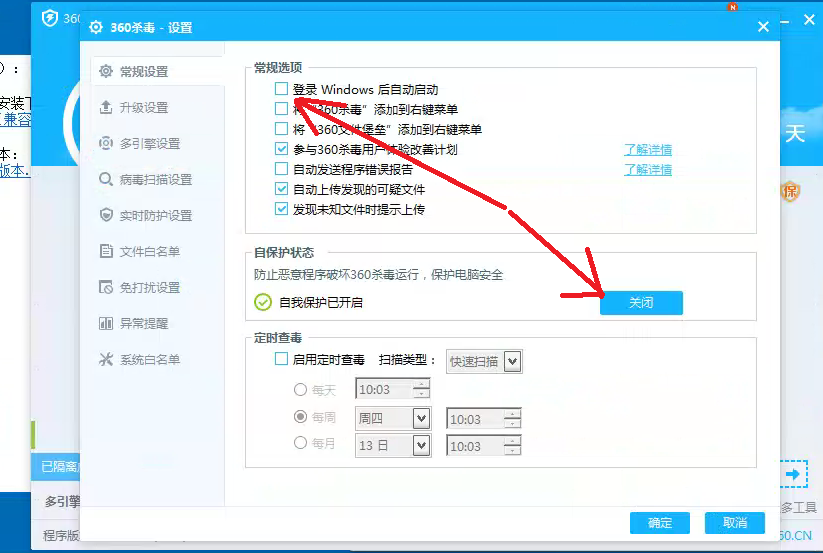The height and width of the screenshot is (553, 823).
Task: Enable 登录 Windows 后自动启动 checkbox
Action: (x=281, y=89)
